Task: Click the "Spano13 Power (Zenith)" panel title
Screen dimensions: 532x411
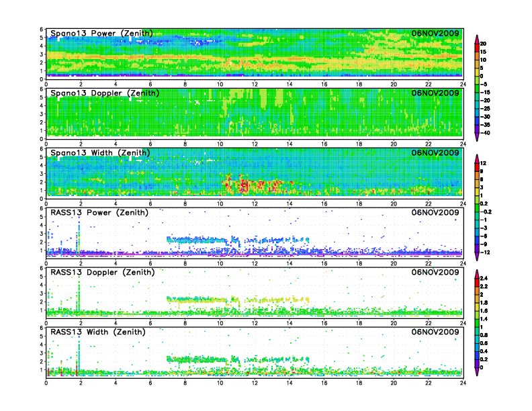Action: coord(101,33)
